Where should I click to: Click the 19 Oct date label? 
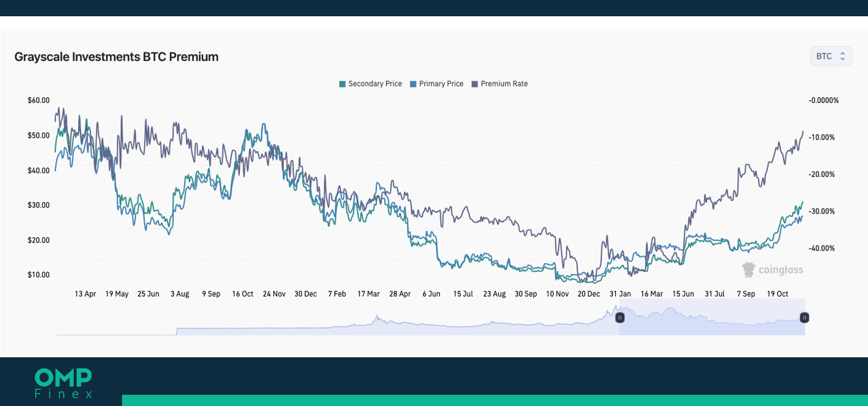pos(777,293)
